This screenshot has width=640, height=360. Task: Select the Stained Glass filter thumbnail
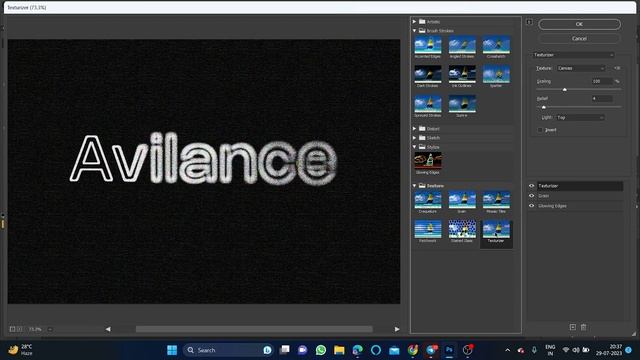point(462,229)
